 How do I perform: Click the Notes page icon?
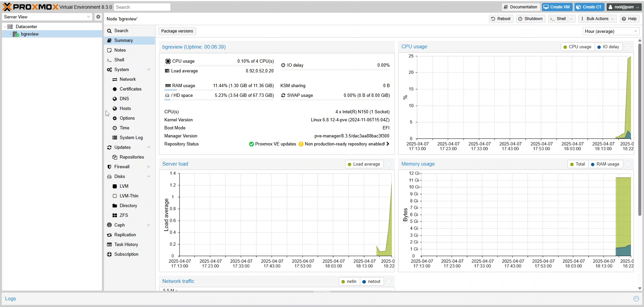(109, 50)
